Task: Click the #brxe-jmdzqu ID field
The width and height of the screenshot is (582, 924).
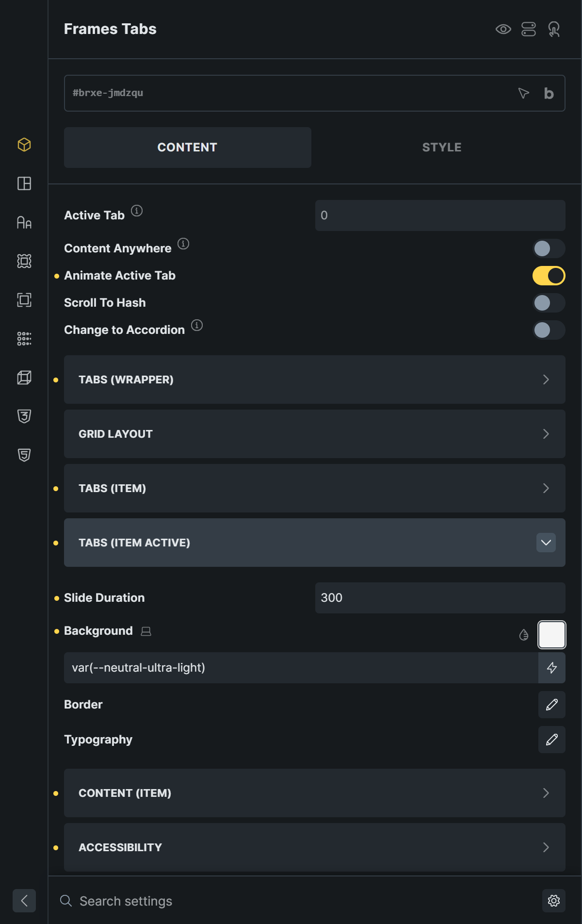Action: point(315,93)
